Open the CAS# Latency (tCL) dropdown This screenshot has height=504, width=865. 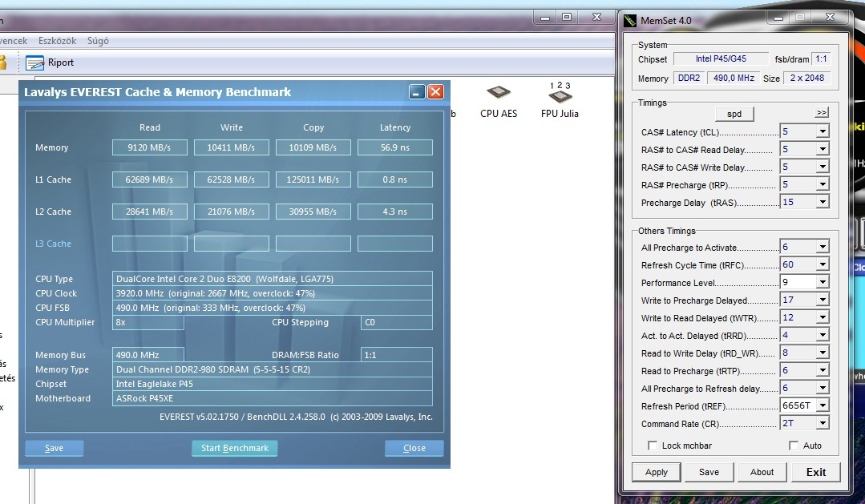[x=823, y=131]
